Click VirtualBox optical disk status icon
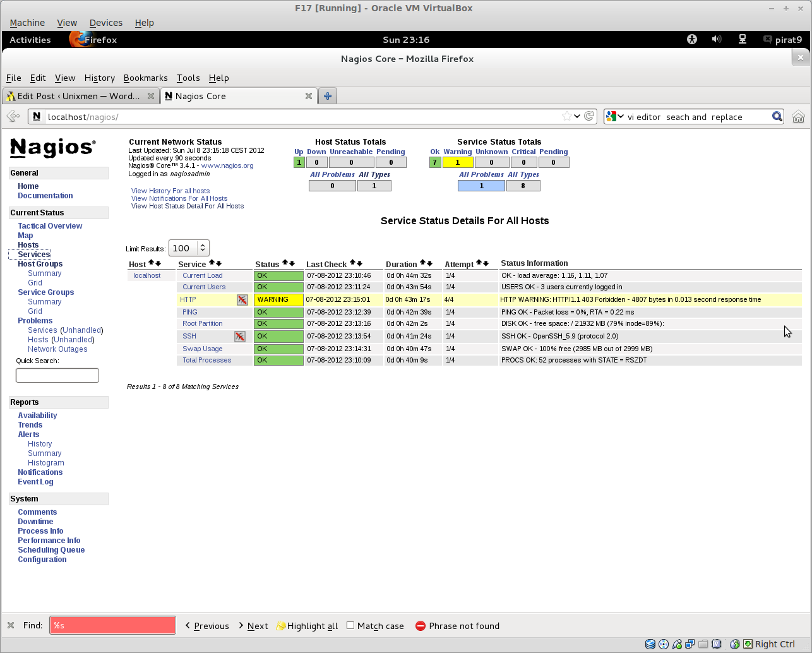The height and width of the screenshot is (653, 812). coord(663,644)
